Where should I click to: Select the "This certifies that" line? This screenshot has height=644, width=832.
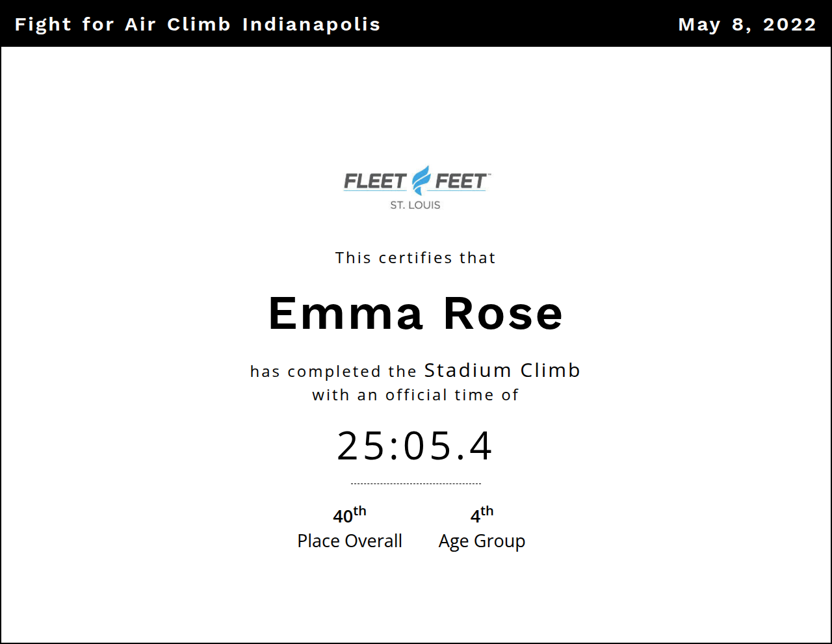[x=415, y=258]
